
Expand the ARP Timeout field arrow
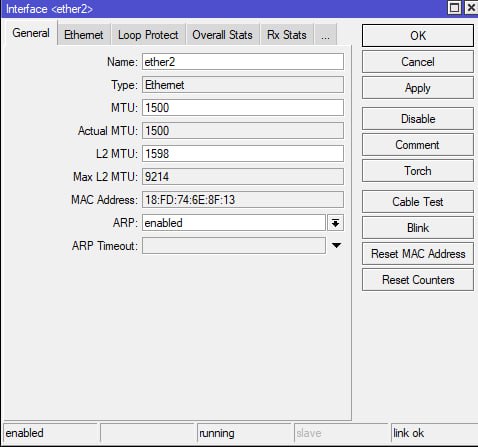tap(336, 246)
